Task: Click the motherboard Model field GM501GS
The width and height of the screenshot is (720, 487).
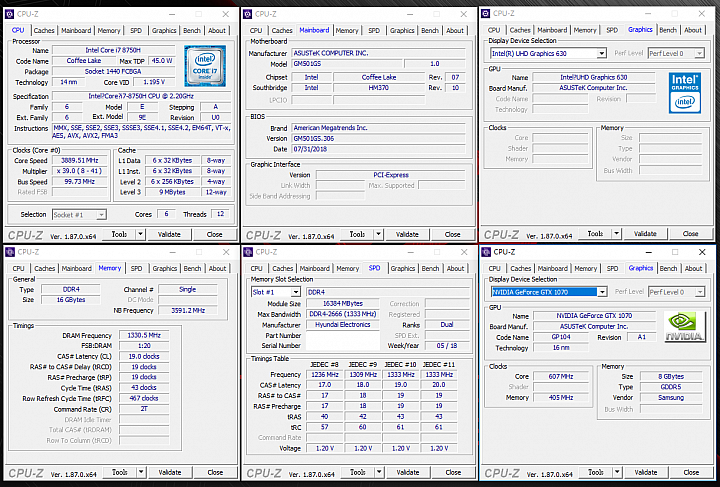Action: (x=347, y=64)
